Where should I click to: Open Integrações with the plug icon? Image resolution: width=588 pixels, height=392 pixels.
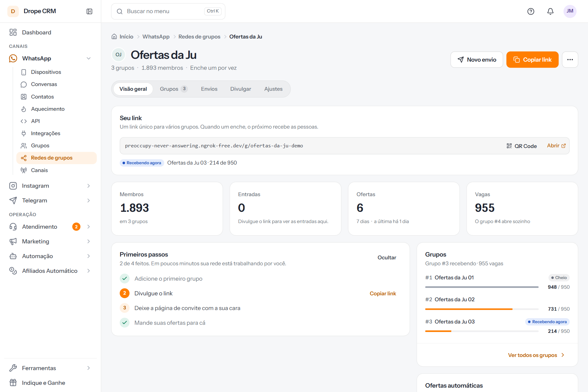56,133
